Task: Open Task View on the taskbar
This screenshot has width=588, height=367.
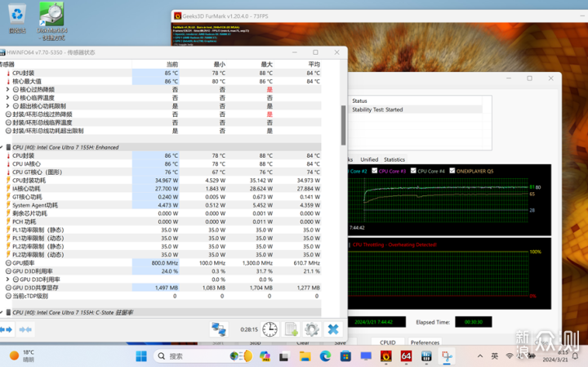Action: 284,356
